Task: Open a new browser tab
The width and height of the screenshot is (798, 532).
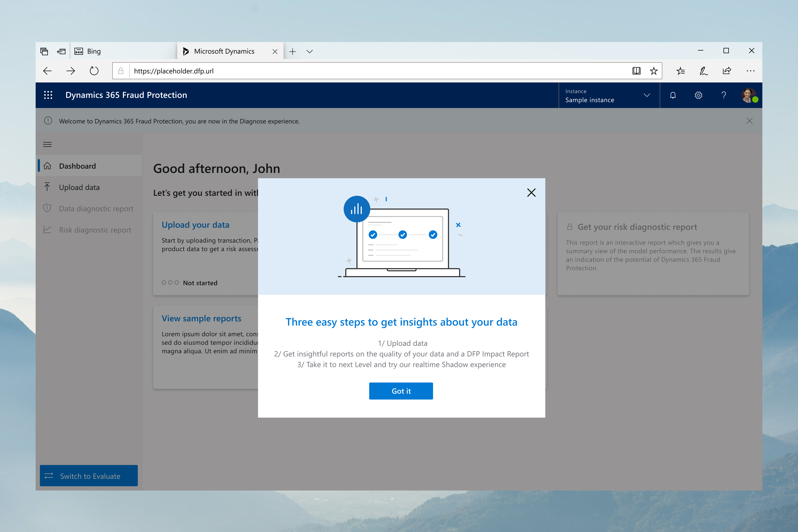Action: coord(292,52)
